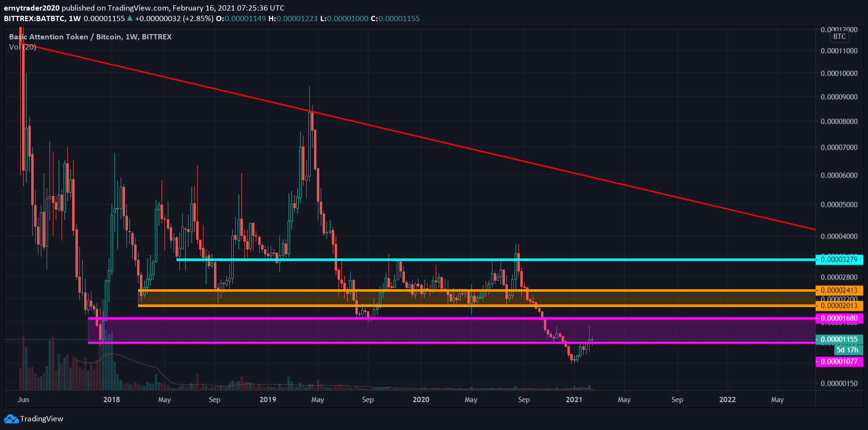Click the 0.00000150 price axis tick
868x430 pixels.
coord(839,383)
